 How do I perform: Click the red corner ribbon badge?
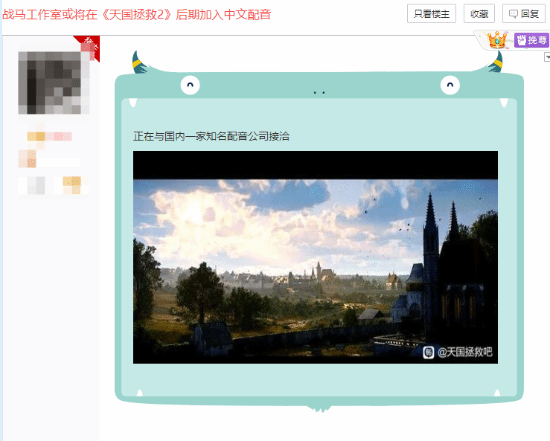click(89, 47)
